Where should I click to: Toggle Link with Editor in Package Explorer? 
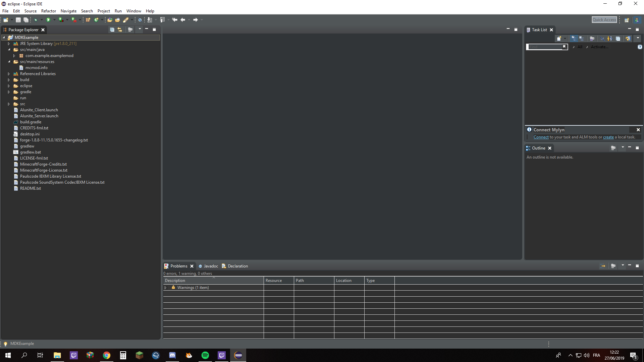click(120, 30)
